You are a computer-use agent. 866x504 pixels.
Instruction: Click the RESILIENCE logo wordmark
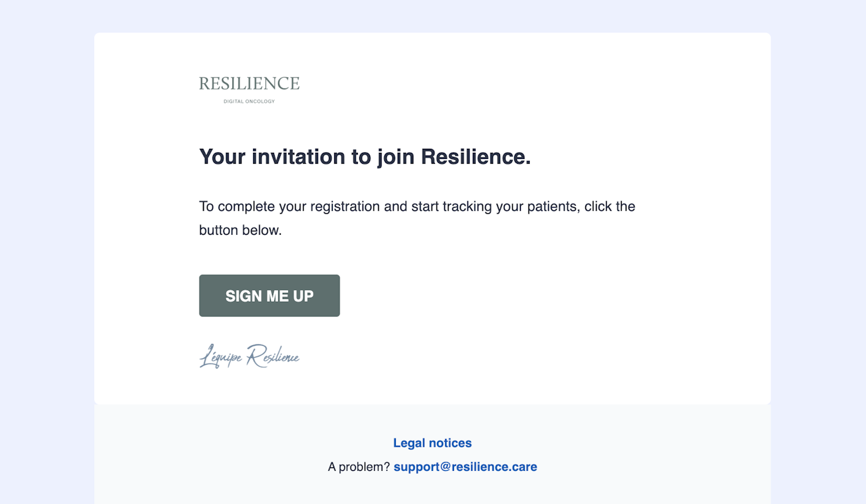pos(250,84)
